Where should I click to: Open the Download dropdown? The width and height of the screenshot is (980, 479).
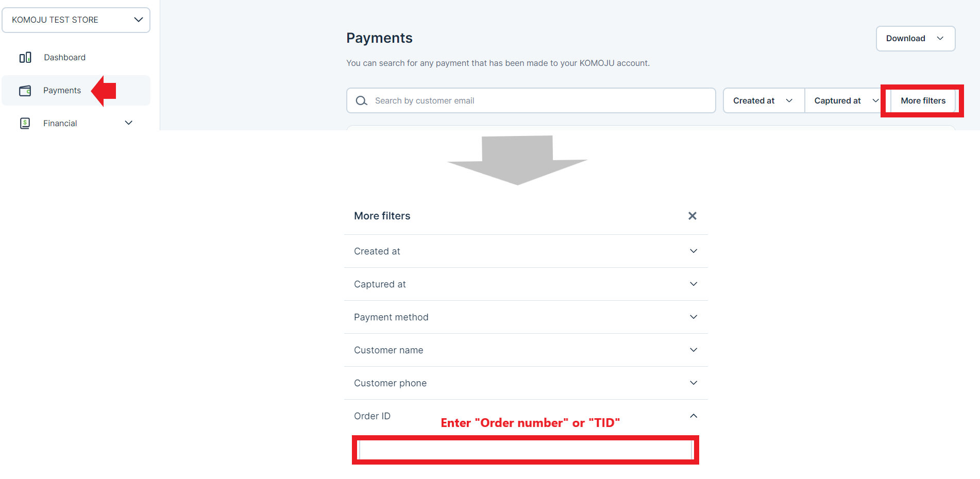(915, 39)
